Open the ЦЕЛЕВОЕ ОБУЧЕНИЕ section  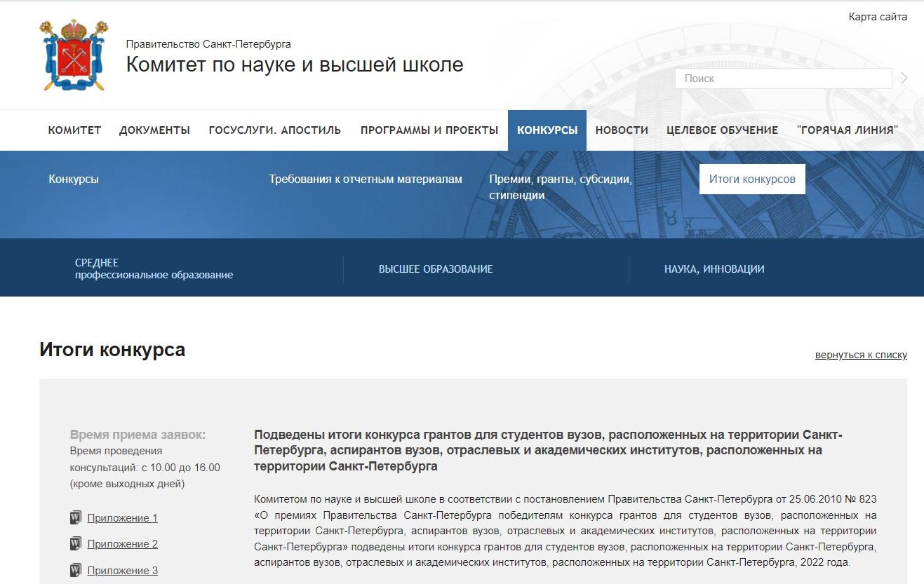[x=722, y=130]
